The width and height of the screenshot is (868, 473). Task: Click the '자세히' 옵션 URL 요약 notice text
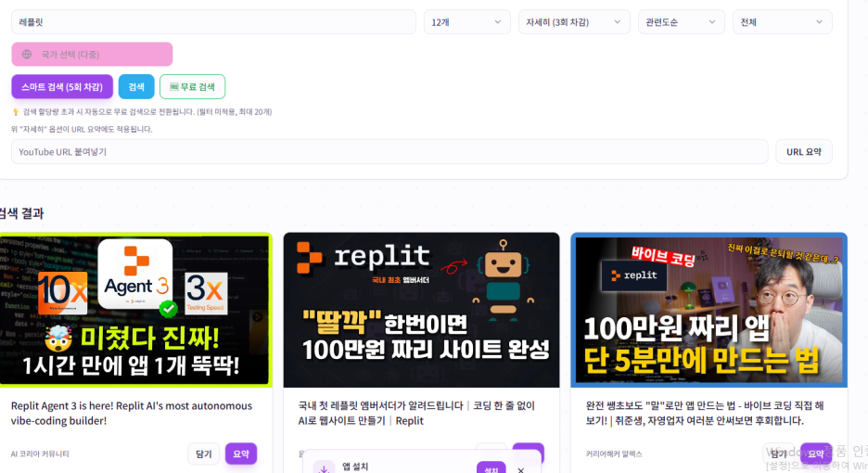tap(82, 129)
